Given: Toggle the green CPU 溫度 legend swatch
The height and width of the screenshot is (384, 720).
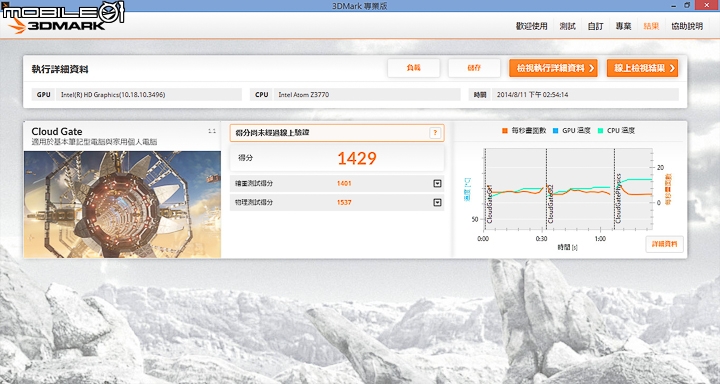Looking at the screenshot, I should click(600, 131).
